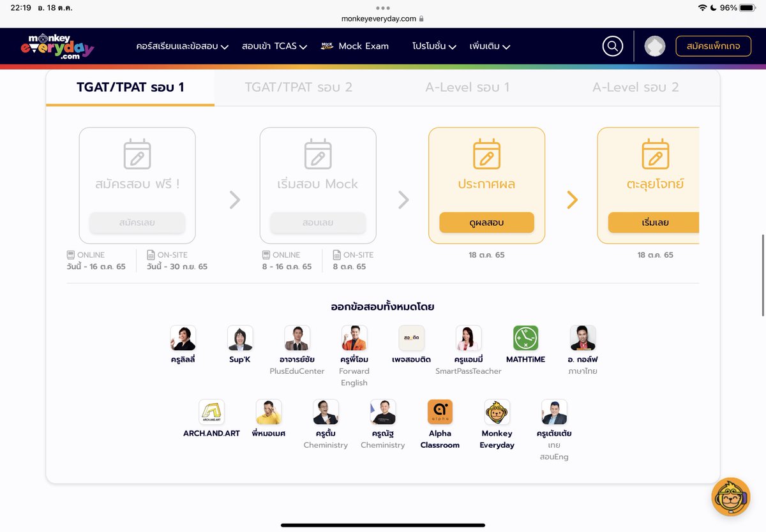This screenshot has height=532, width=766.
Task: Select the ครูพี่โอม tutor photo
Action: 354,338
